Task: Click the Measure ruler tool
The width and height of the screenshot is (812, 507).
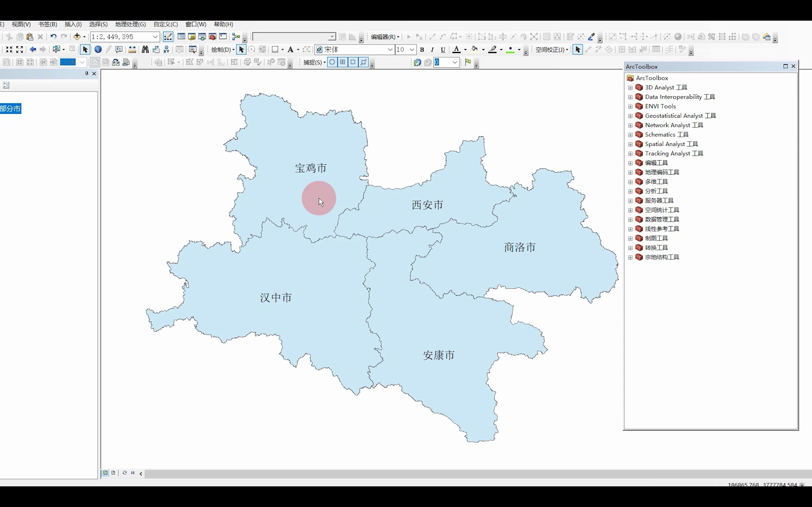Action: pos(132,50)
